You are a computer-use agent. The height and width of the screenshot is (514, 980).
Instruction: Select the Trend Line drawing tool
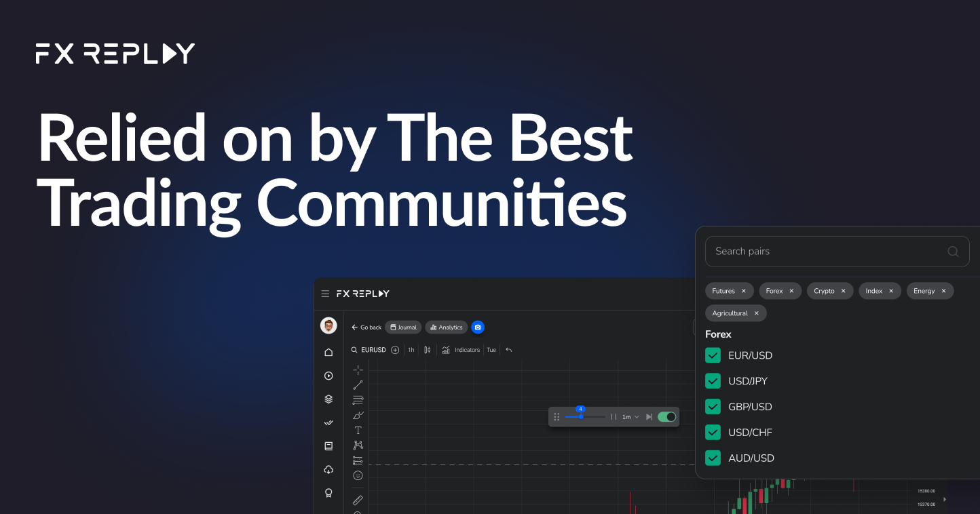coord(358,384)
